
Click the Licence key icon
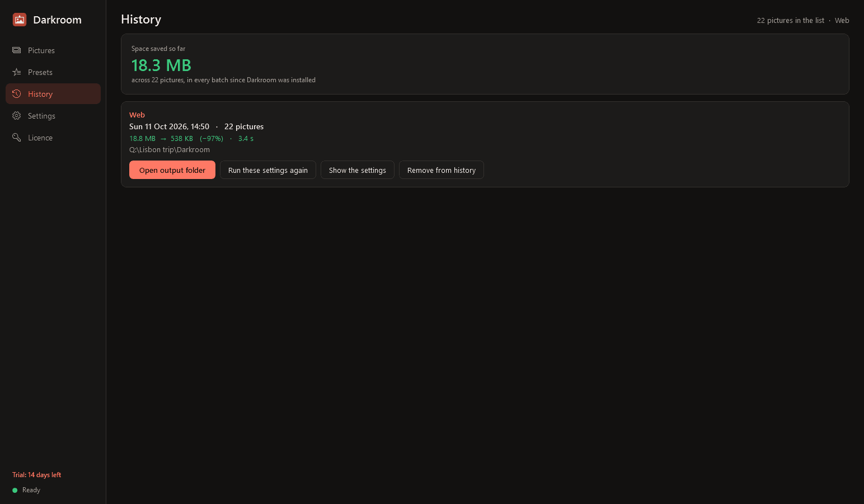pyautogui.click(x=17, y=138)
